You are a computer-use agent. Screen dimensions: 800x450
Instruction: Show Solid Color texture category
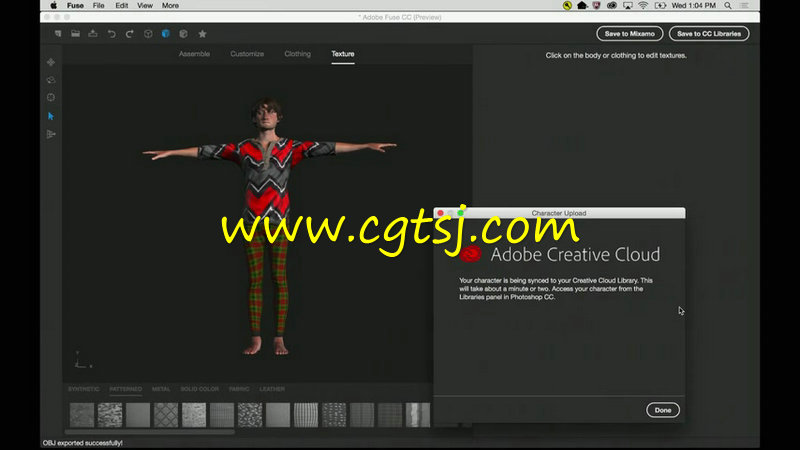coord(199,389)
